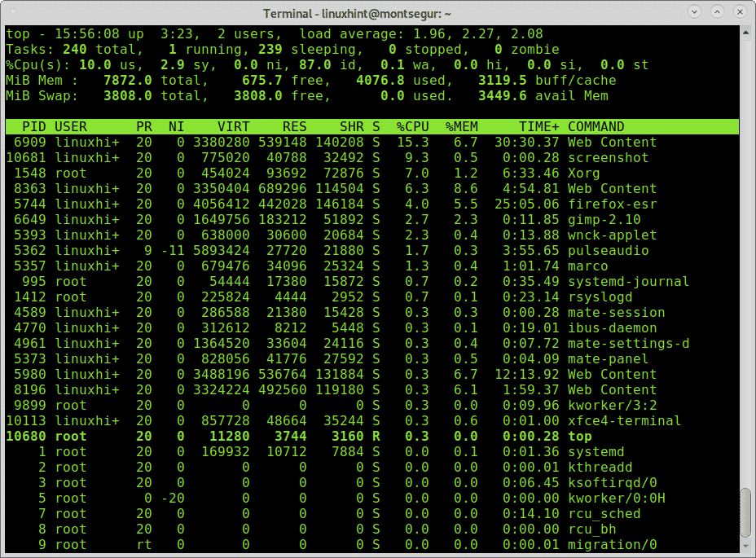The height and width of the screenshot is (558, 756).
Task: Click the COMMAND column header
Action: (596, 127)
